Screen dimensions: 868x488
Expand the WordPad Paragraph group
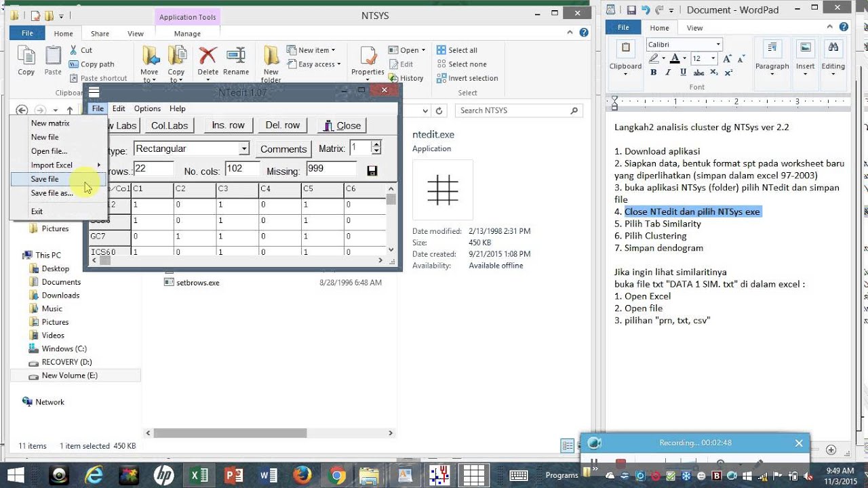point(772,59)
